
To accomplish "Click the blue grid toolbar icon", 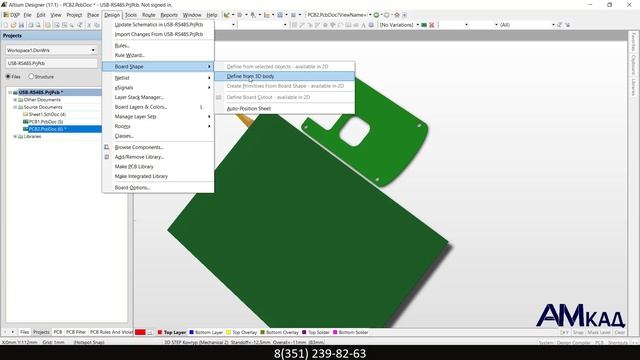I will (280, 15).
